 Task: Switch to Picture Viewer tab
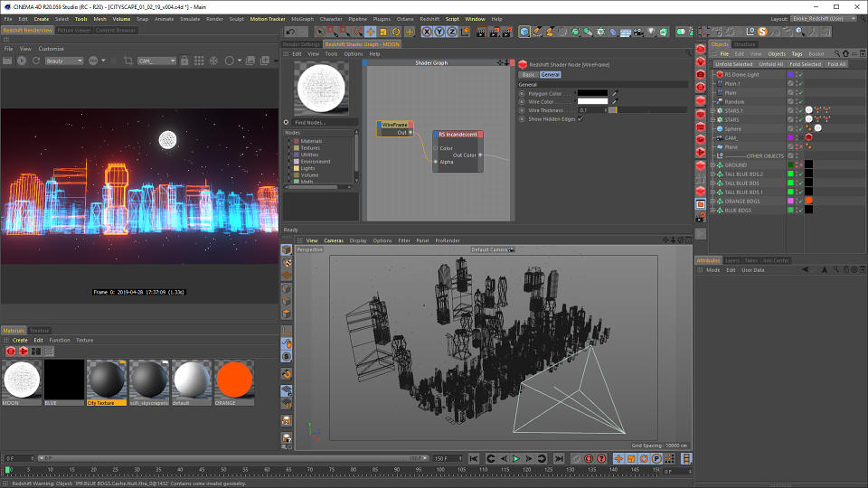click(x=73, y=31)
